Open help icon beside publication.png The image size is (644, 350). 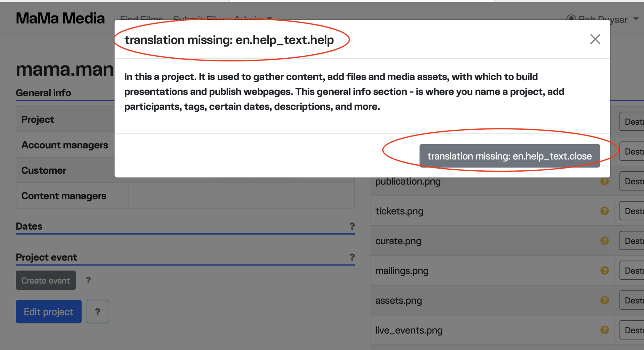(604, 181)
